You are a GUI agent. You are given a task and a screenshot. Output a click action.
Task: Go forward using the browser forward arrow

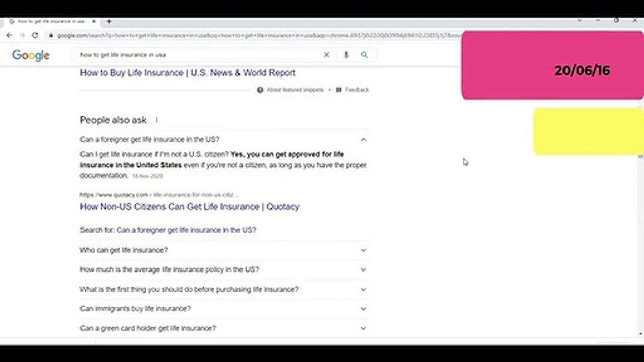click(22, 35)
